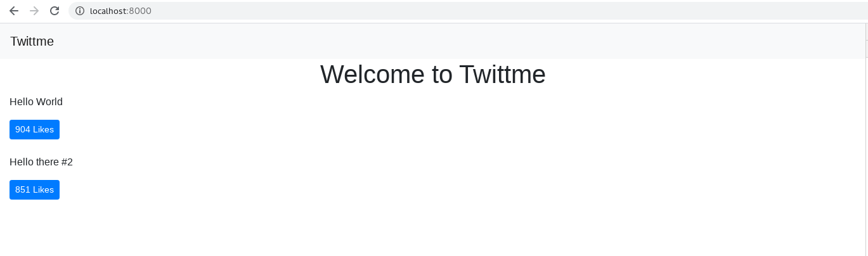The height and width of the screenshot is (256, 868).
Task: Click the "Hello there #2" tweet text
Action: (41, 162)
